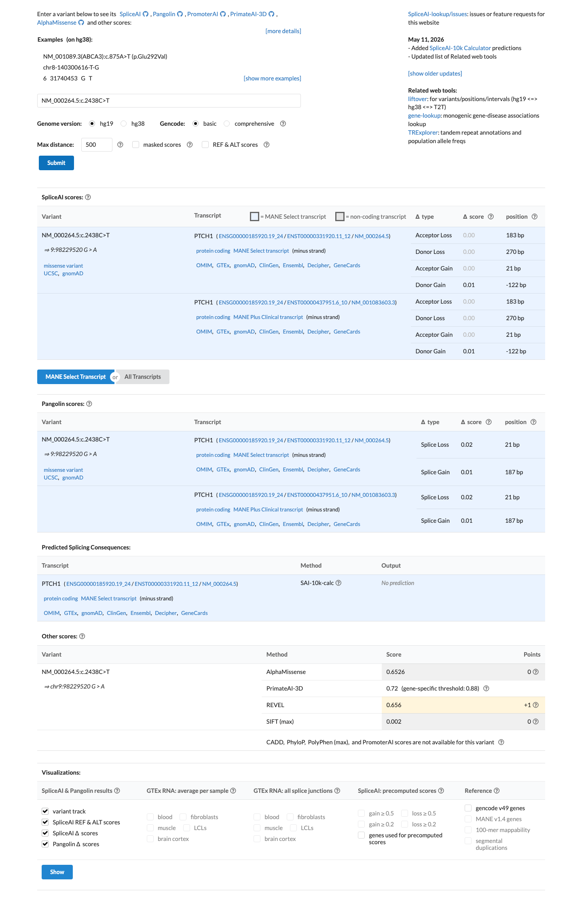Expand show older updates
Screen dimensions: 588x902
pyautogui.click(x=435, y=74)
